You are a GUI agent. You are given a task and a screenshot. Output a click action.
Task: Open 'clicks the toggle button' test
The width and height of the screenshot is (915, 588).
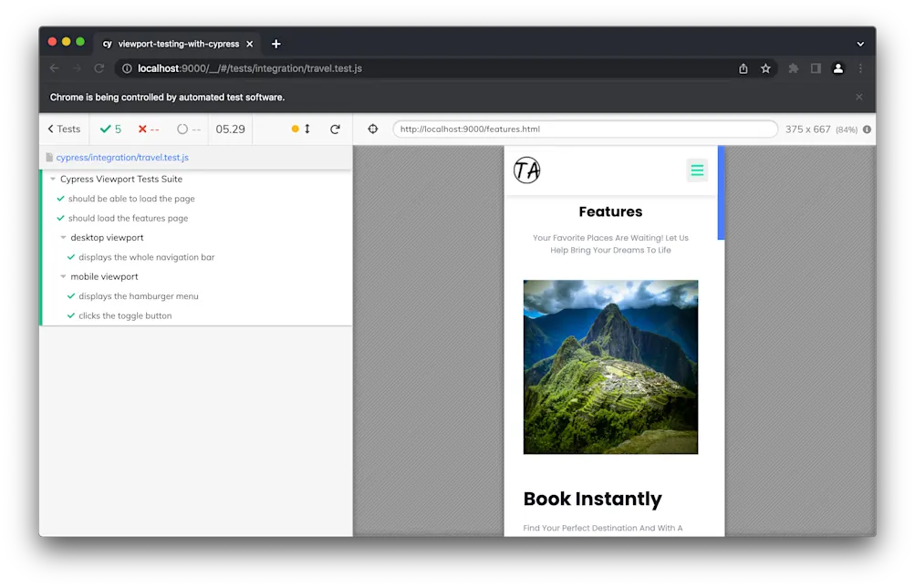click(125, 315)
